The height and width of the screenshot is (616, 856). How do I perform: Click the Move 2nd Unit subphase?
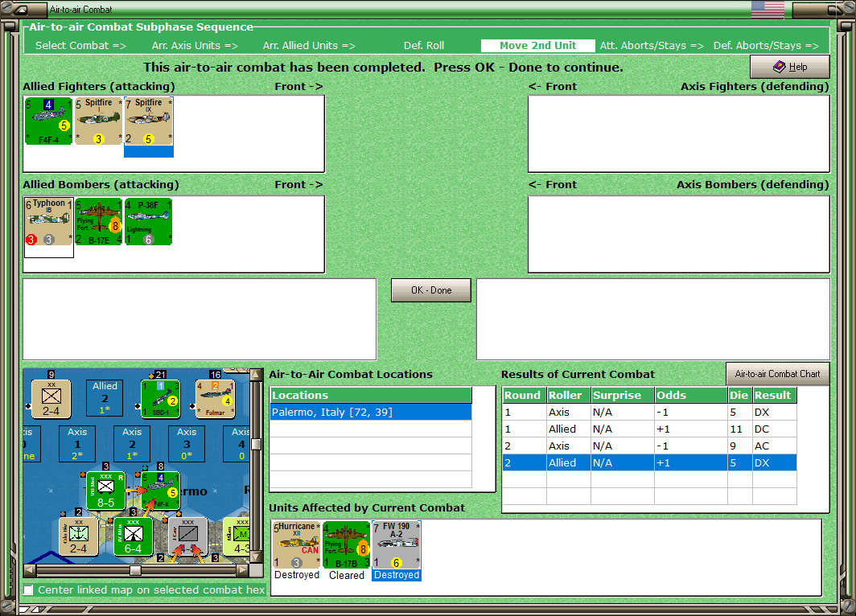point(537,46)
